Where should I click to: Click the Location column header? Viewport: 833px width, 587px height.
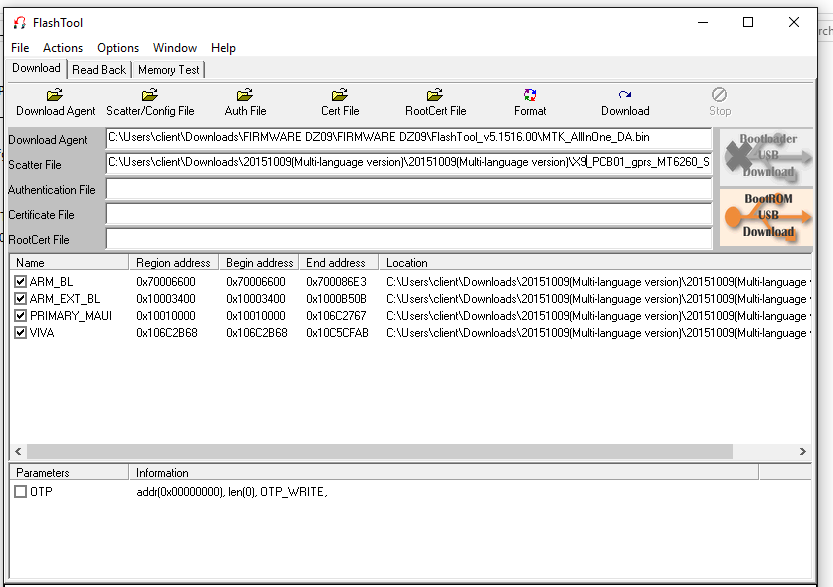coord(595,262)
